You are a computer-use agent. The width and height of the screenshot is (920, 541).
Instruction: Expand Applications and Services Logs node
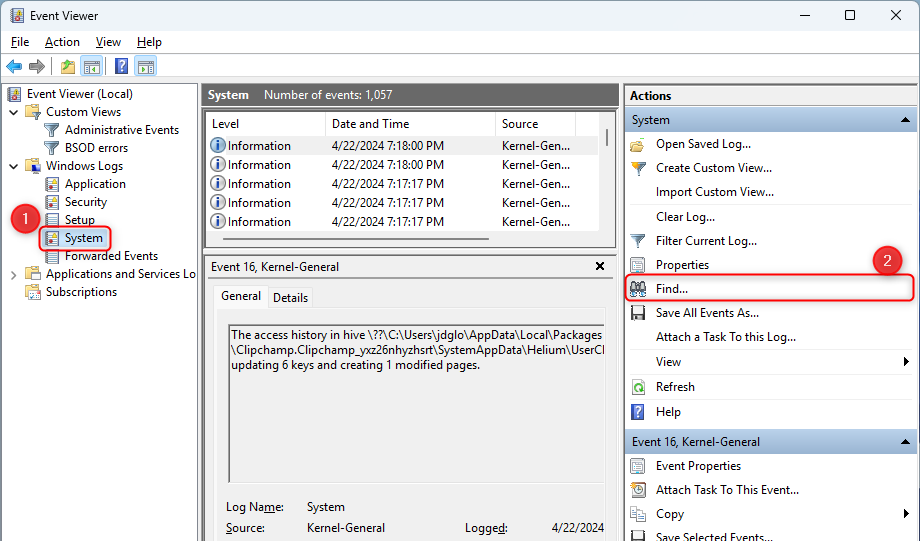pos(14,274)
